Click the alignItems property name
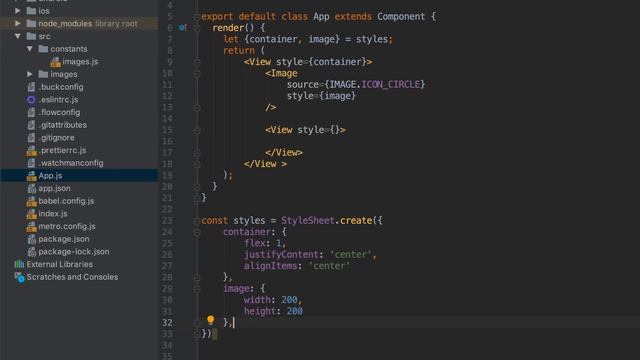The width and height of the screenshot is (640, 360). pos(271,266)
